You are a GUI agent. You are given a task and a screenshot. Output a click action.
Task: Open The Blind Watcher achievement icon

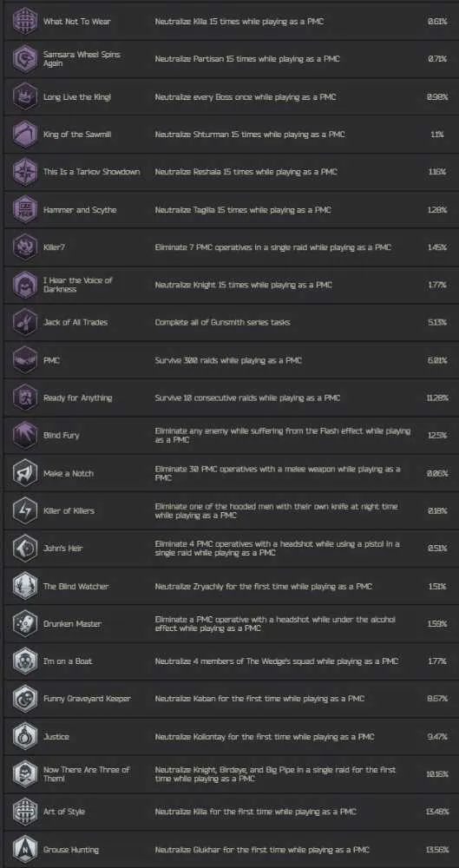[x=25, y=586]
